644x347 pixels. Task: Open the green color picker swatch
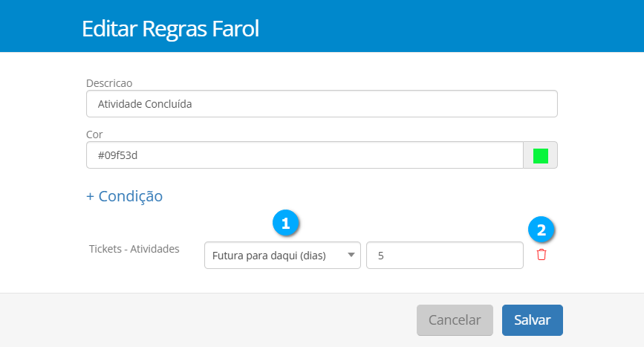[x=541, y=156]
